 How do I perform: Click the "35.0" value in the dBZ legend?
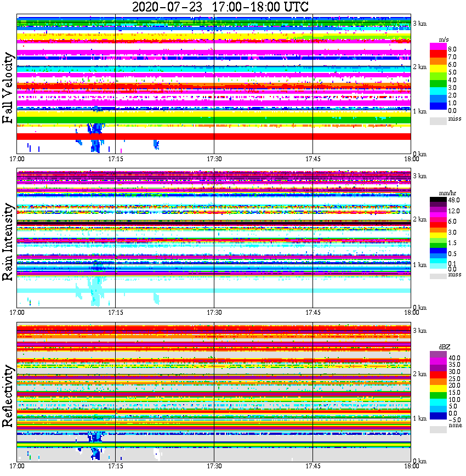[x=454, y=365]
